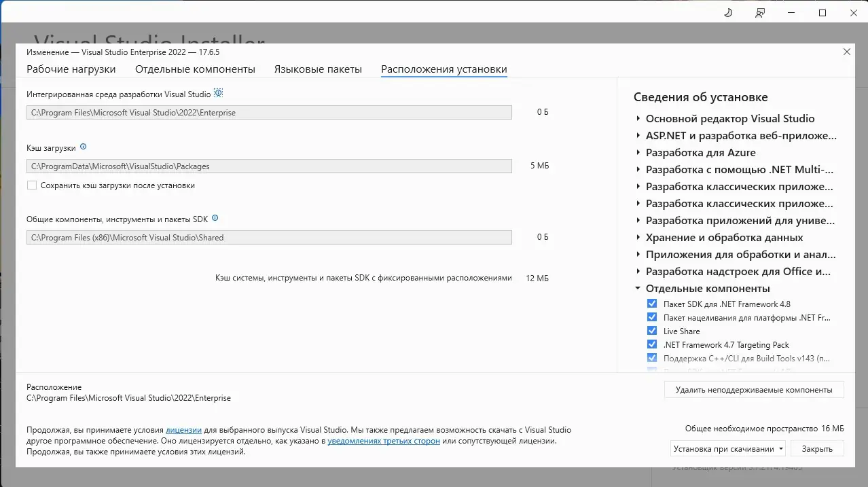Expand Разработка для Azure details

pos(638,153)
